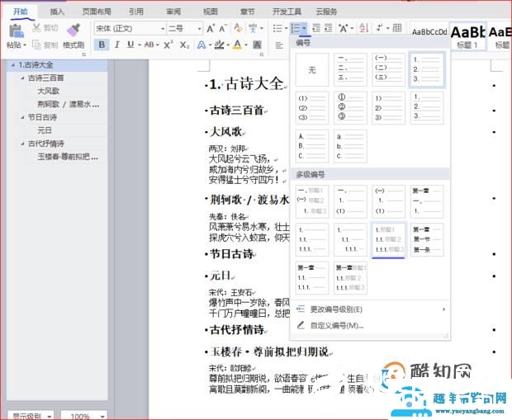512x420 pixels.
Task: Switch to the 视图 tab
Action: 211,12
